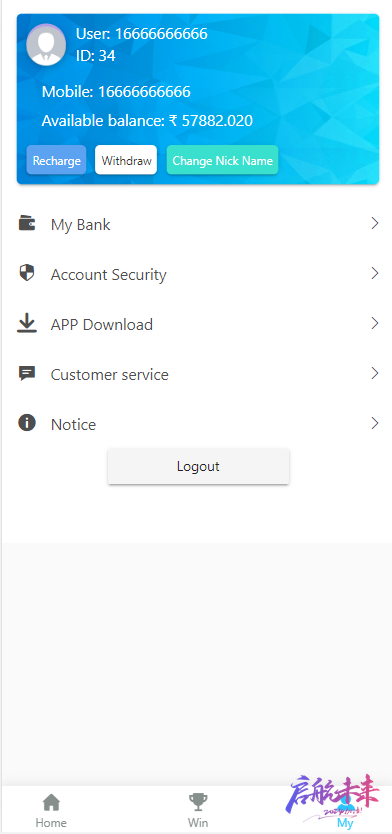This screenshot has width=392, height=834.
Task: Switch to the Win tab label
Action: click(x=198, y=823)
